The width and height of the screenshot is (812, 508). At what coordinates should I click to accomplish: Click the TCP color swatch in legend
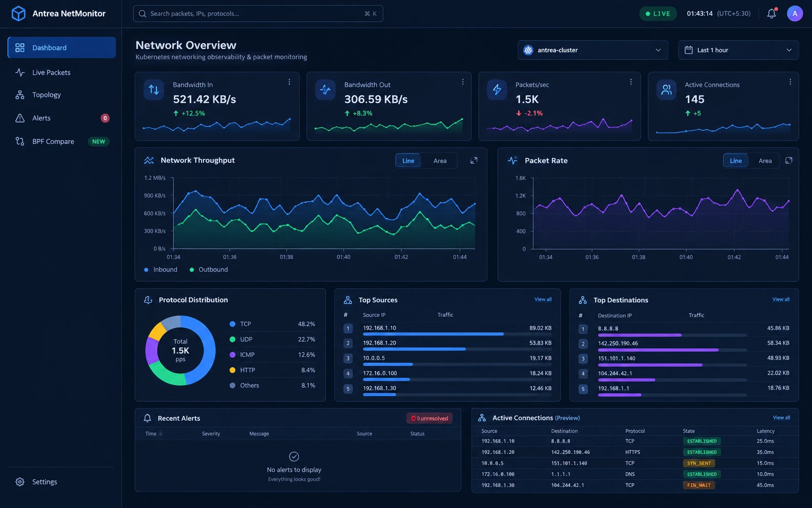232,324
